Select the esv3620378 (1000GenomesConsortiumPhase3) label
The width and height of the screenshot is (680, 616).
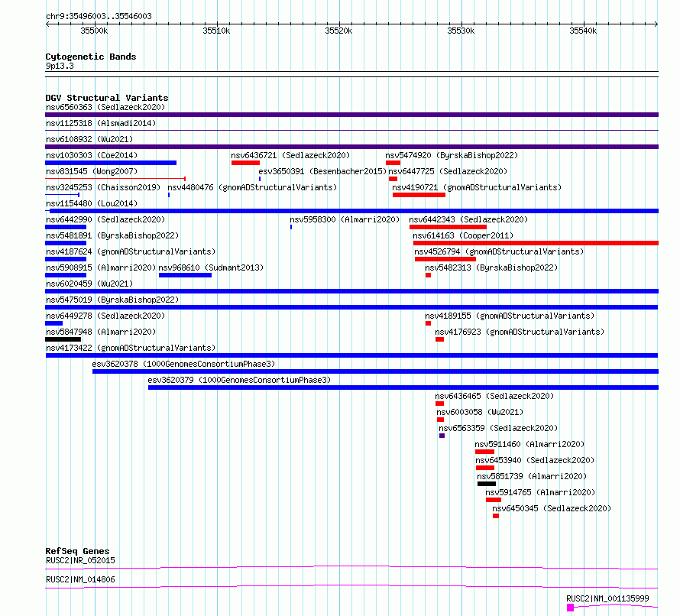(183, 364)
